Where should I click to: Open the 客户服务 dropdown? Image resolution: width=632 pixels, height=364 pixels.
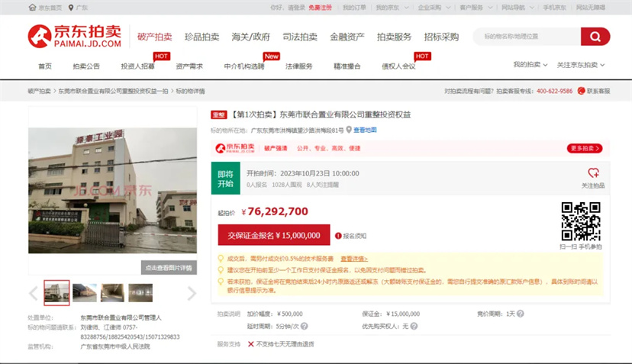pos(476,8)
